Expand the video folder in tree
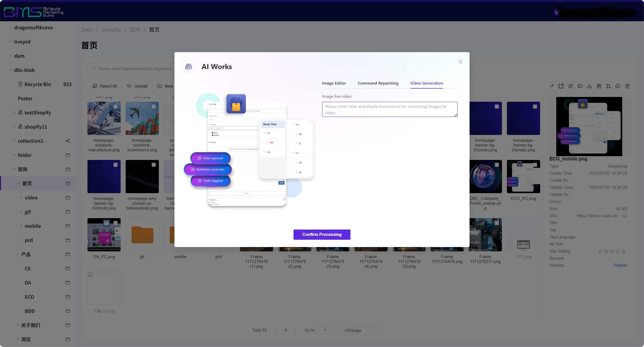Screen dimensions: 644x347 click(21, 197)
